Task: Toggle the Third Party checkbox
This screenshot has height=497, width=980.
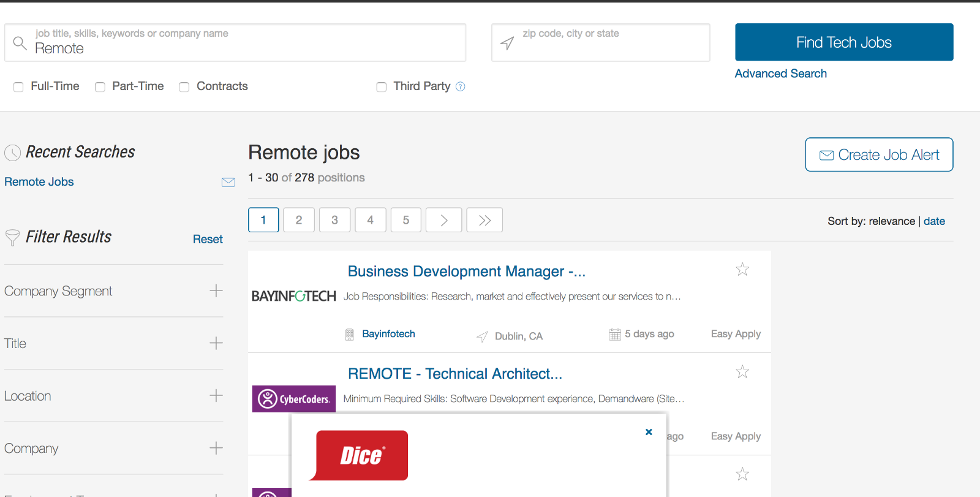Action: pyautogui.click(x=381, y=87)
